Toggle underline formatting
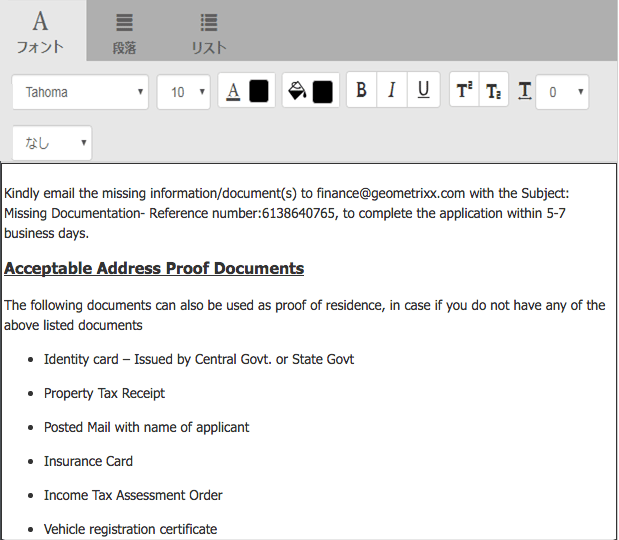This screenshot has height=540, width=619. coord(424,90)
